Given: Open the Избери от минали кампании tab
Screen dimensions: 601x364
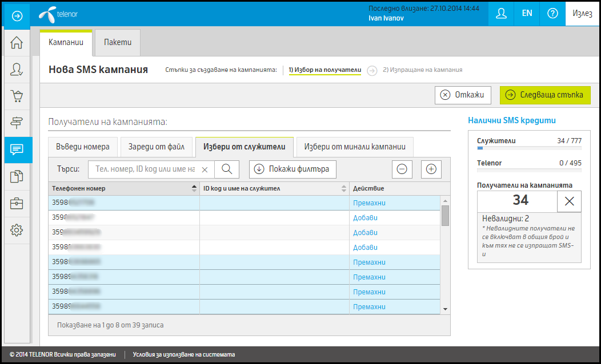Looking at the screenshot, I should (x=355, y=147).
